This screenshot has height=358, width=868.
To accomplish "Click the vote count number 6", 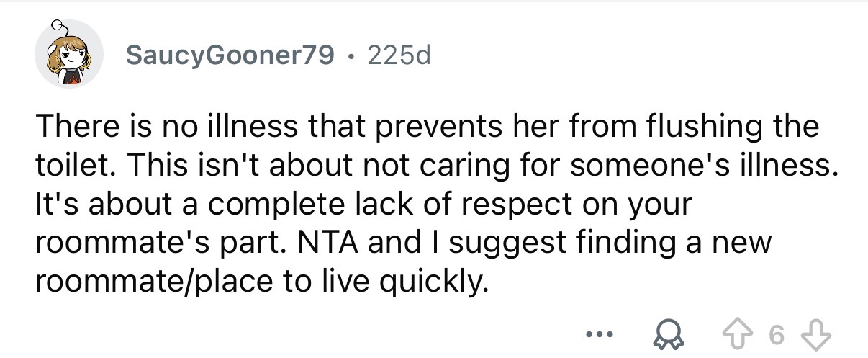I will (x=774, y=336).
